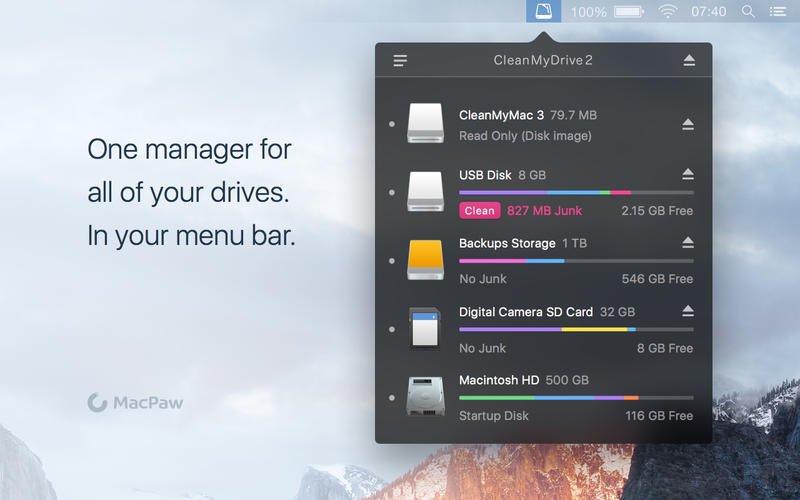This screenshot has width=800, height=500.
Task: Click the dot beside Backups Storage
Action: click(x=392, y=261)
